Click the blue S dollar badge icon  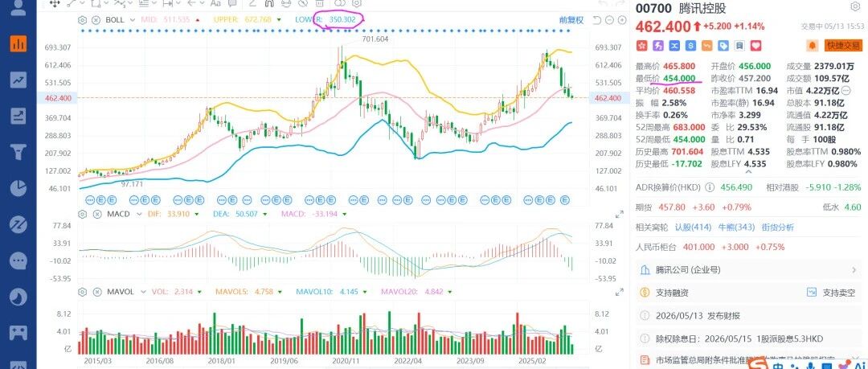coord(691,46)
